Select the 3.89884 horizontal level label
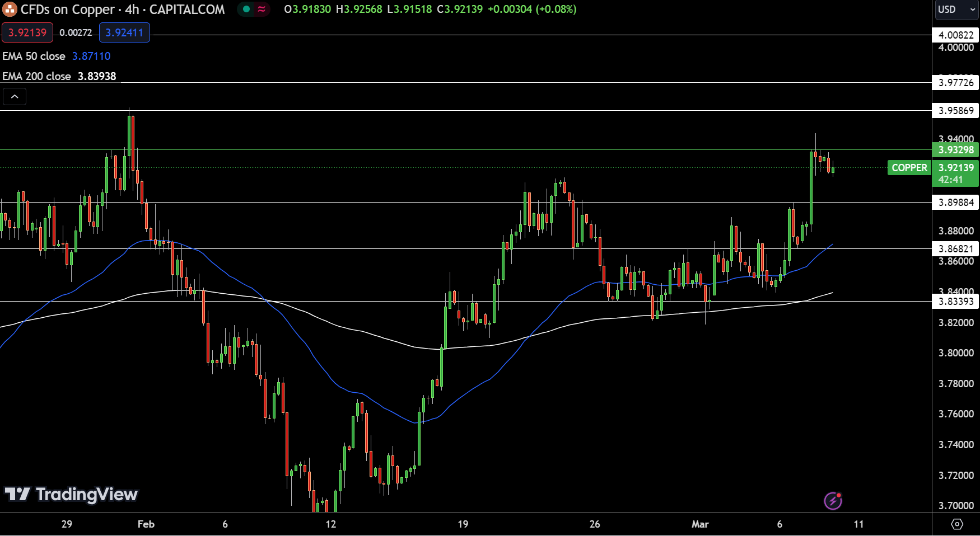 (956, 203)
